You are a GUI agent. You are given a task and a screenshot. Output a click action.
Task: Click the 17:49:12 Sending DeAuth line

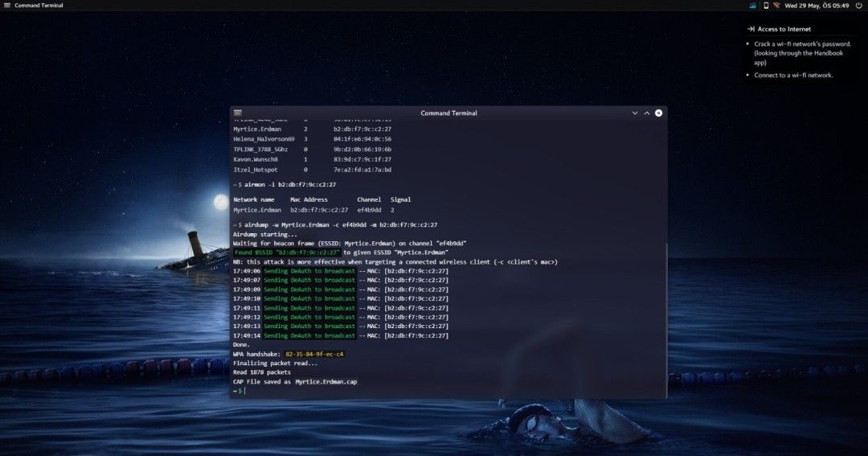[341, 318]
